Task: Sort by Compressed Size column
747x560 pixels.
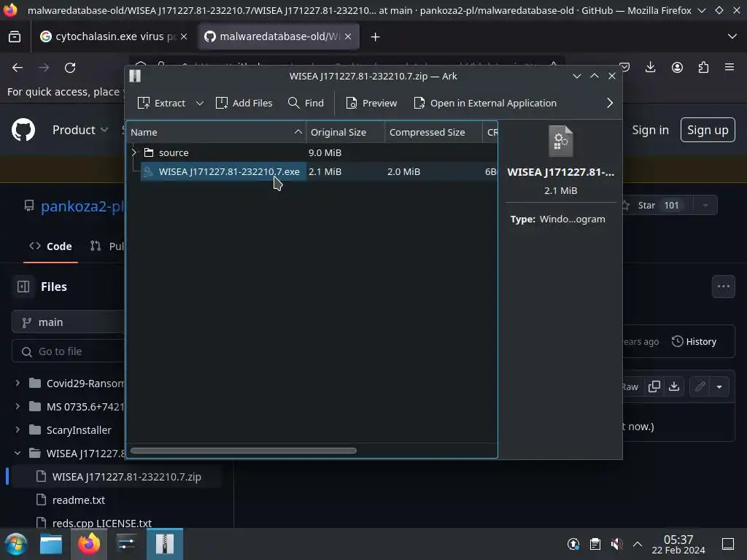Action: (x=433, y=132)
